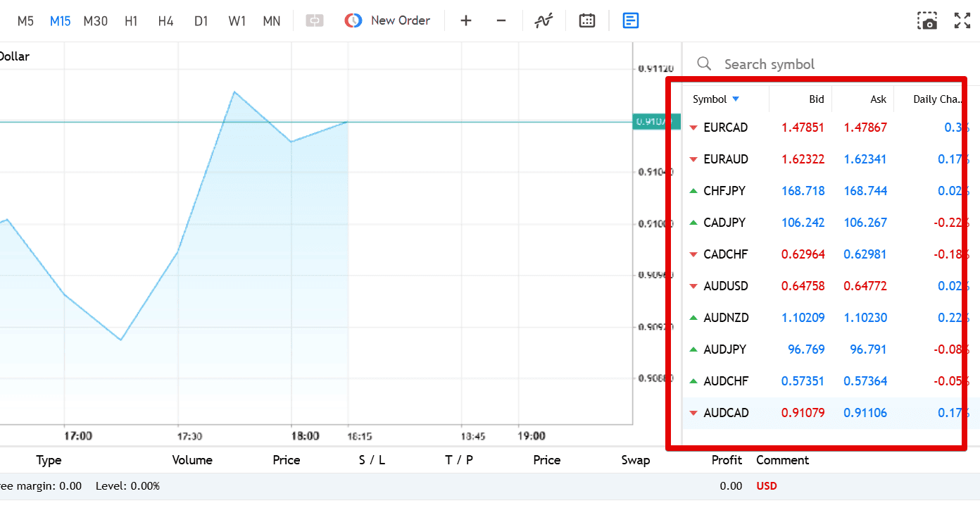Switch timeframe to H4
This screenshot has height=508, width=980.
click(165, 20)
